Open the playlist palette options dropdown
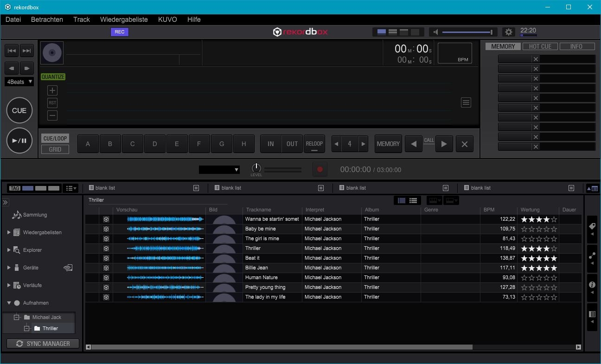This screenshot has height=364, width=601. pos(71,188)
